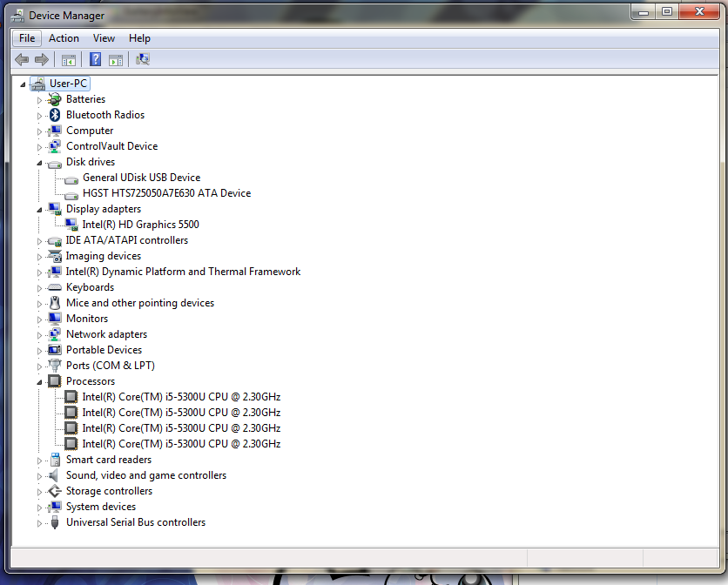
Task: Open the Help menu
Action: point(139,38)
